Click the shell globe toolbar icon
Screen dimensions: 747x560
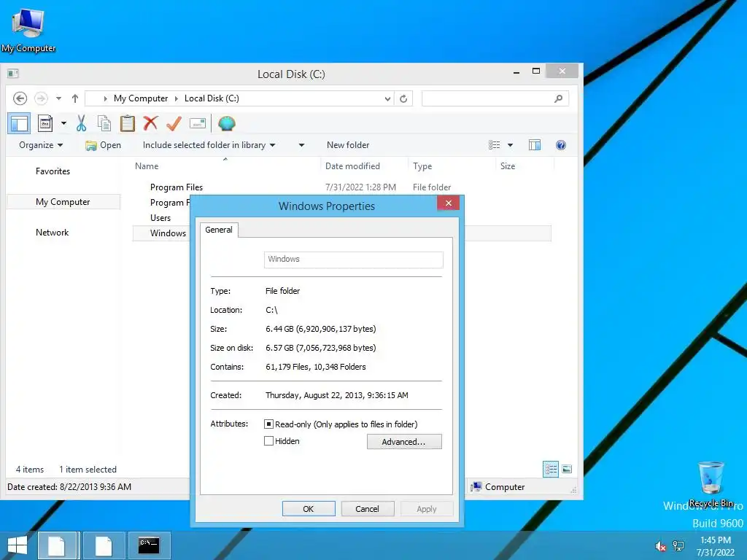pyautogui.click(x=227, y=124)
